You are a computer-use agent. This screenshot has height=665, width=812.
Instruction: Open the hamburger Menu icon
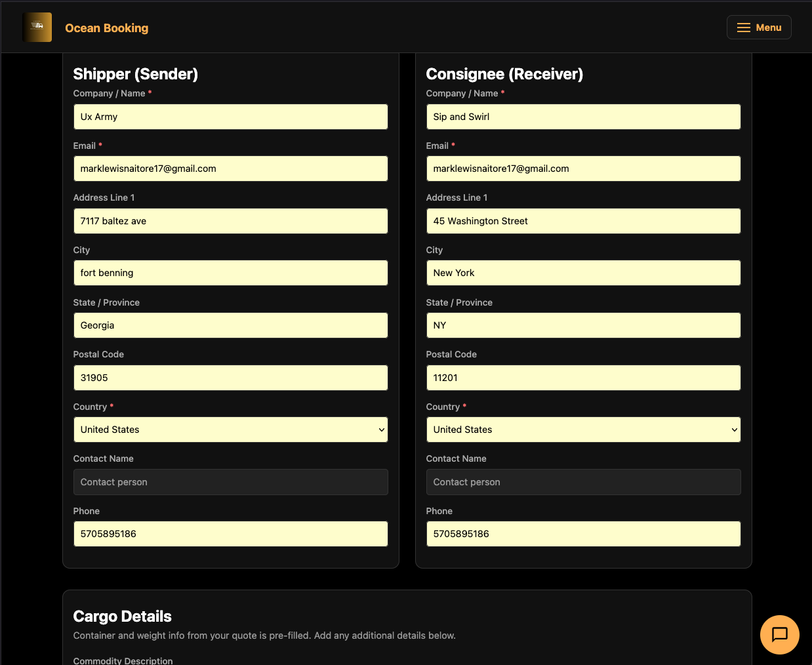[x=742, y=27]
